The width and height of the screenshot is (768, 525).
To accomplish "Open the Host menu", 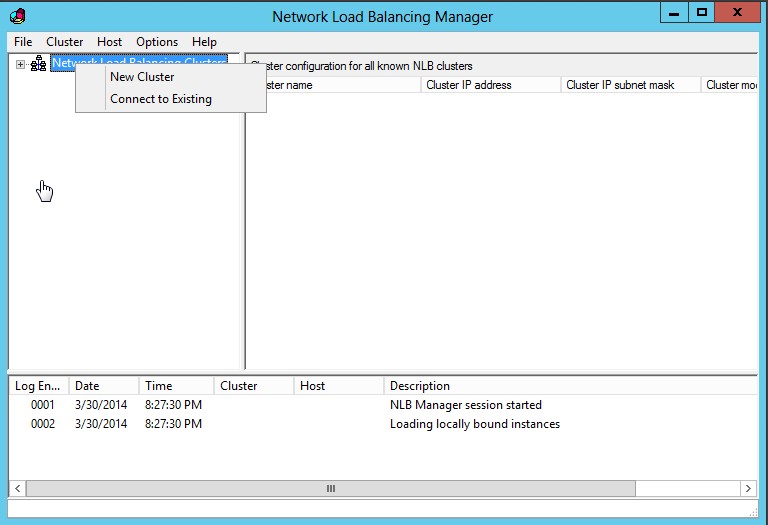I will pos(110,42).
